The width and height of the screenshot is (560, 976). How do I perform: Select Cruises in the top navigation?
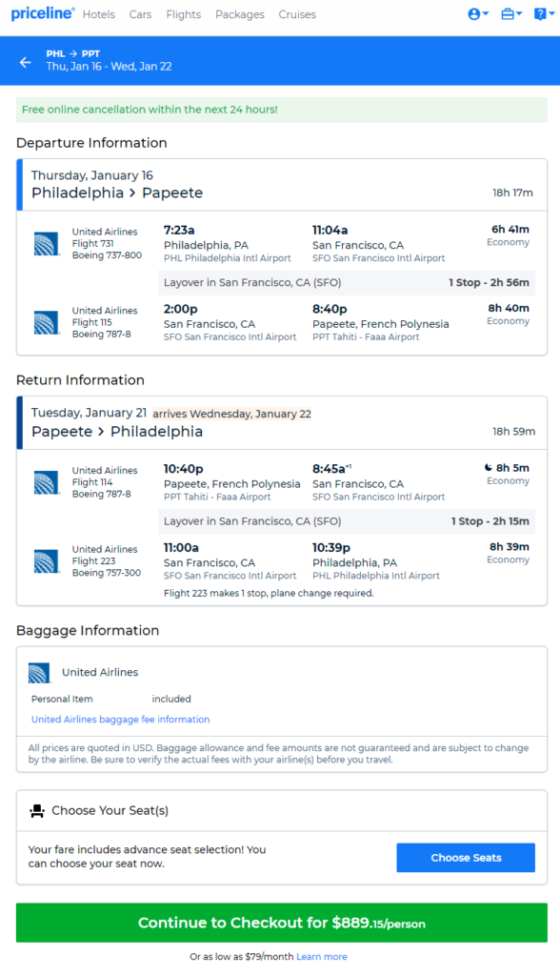[x=297, y=14]
